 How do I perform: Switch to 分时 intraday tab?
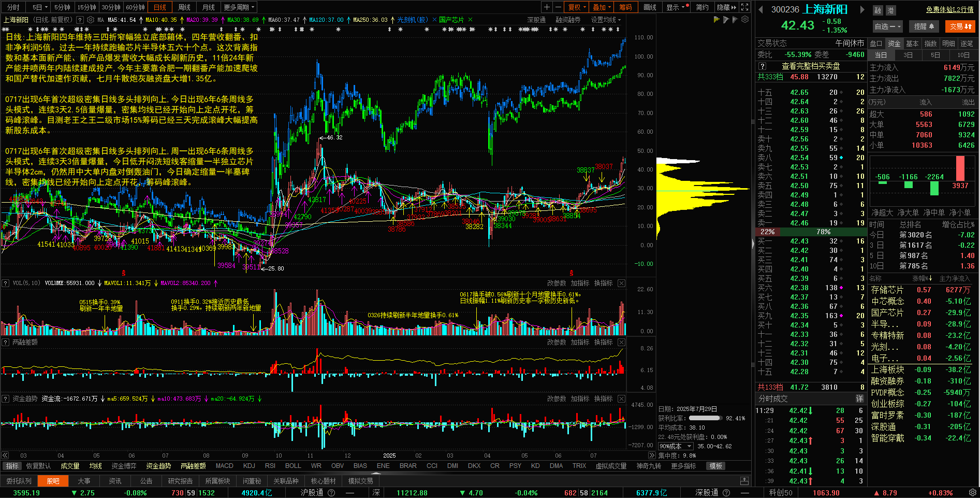pos(13,7)
